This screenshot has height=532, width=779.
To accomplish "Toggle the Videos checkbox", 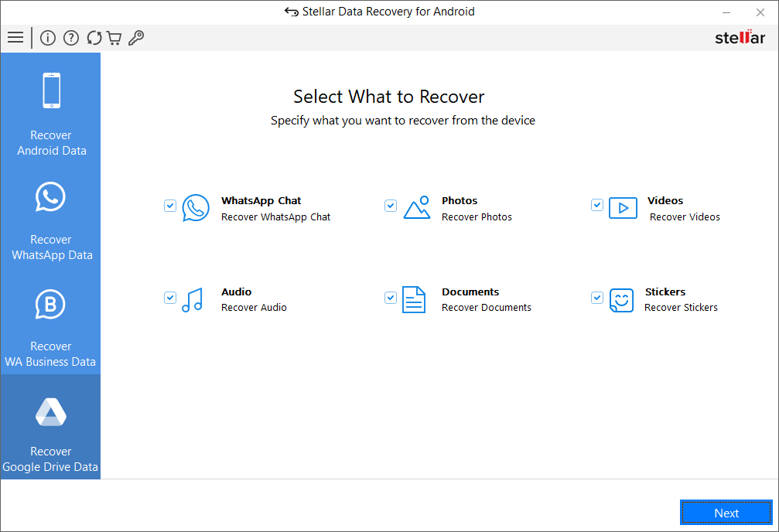I will (597, 205).
